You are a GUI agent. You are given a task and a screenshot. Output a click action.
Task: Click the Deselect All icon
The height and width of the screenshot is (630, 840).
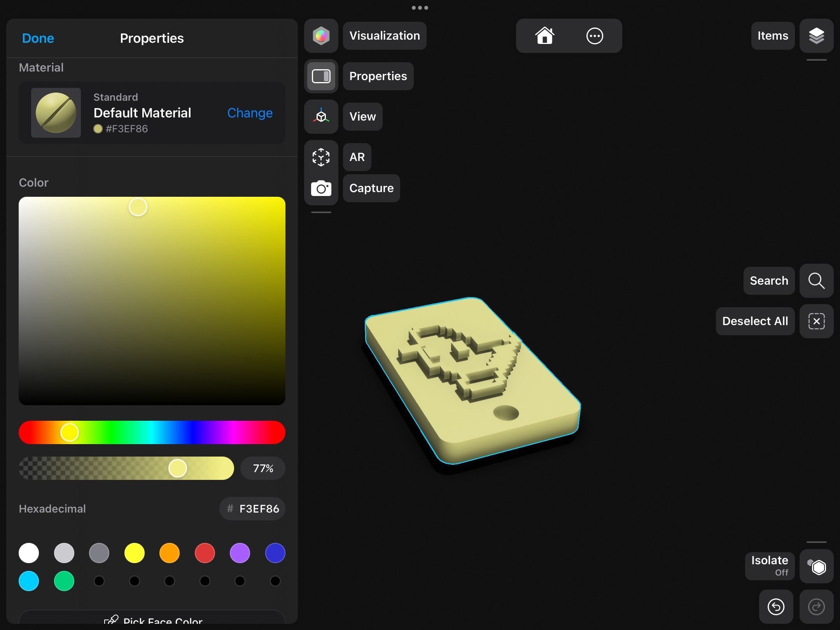coord(816,321)
